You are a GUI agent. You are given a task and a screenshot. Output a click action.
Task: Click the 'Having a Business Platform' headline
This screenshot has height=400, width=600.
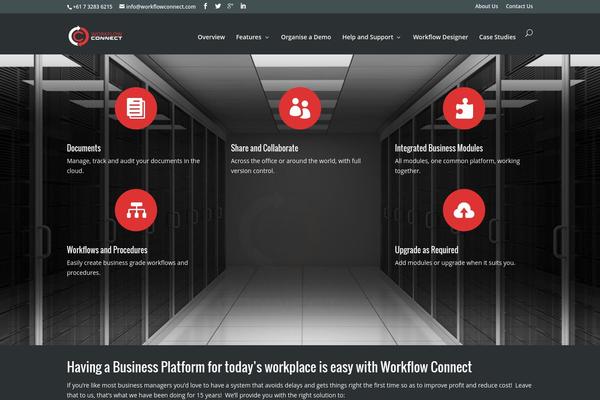pos(269,367)
